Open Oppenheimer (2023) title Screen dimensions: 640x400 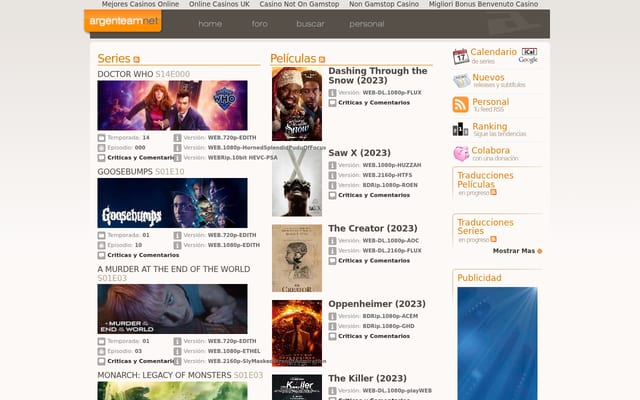point(377,304)
